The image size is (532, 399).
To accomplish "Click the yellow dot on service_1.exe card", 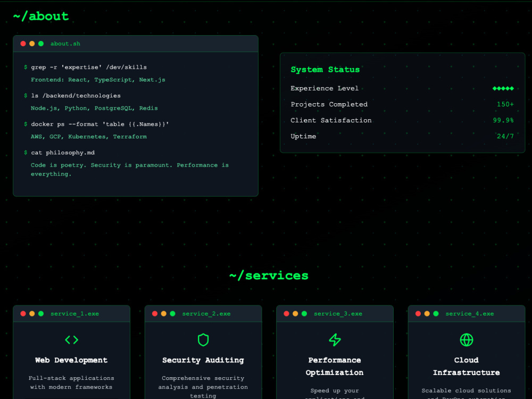I will pyautogui.click(x=32, y=313).
